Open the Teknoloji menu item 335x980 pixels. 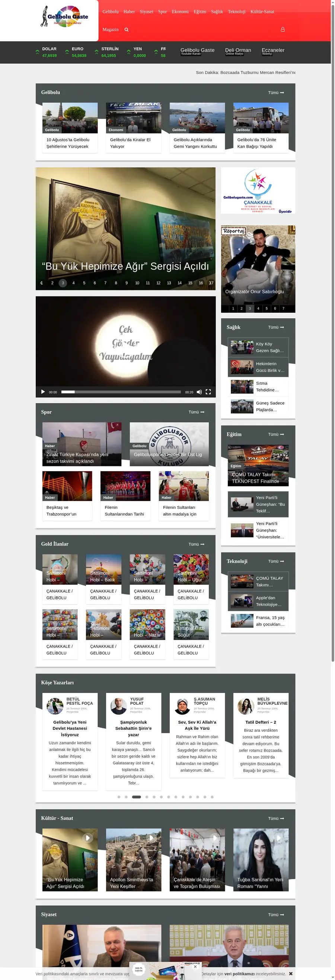pyautogui.click(x=236, y=12)
